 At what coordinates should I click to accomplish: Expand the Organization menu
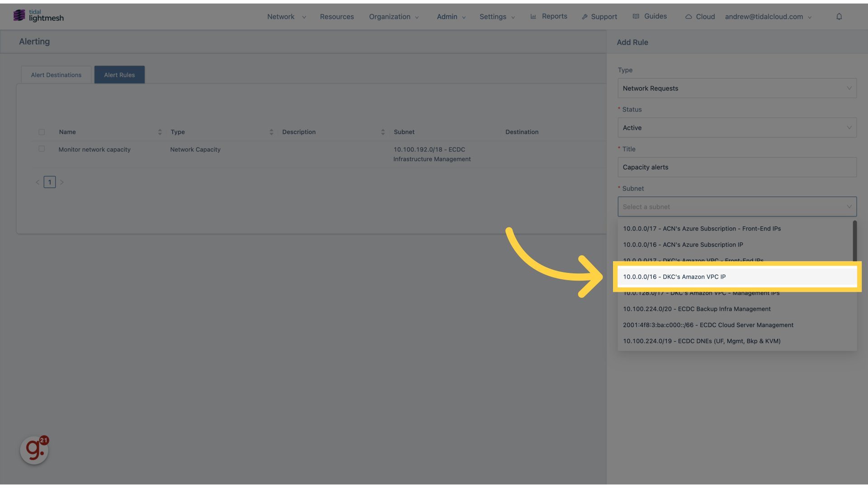point(394,17)
